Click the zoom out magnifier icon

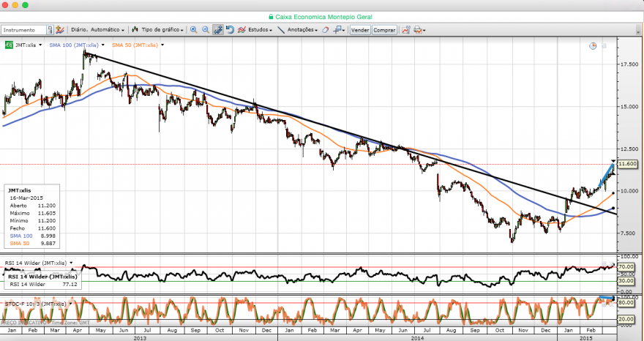pos(206,30)
